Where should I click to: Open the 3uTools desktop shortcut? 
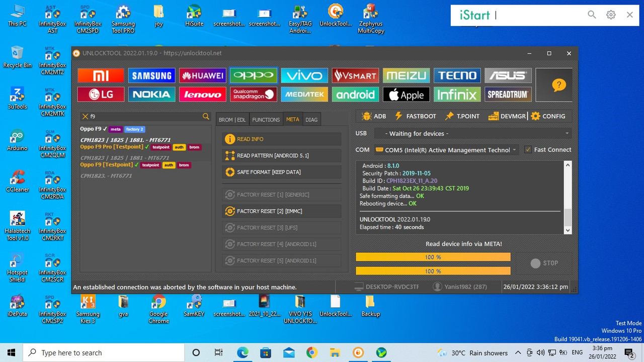(x=17, y=98)
